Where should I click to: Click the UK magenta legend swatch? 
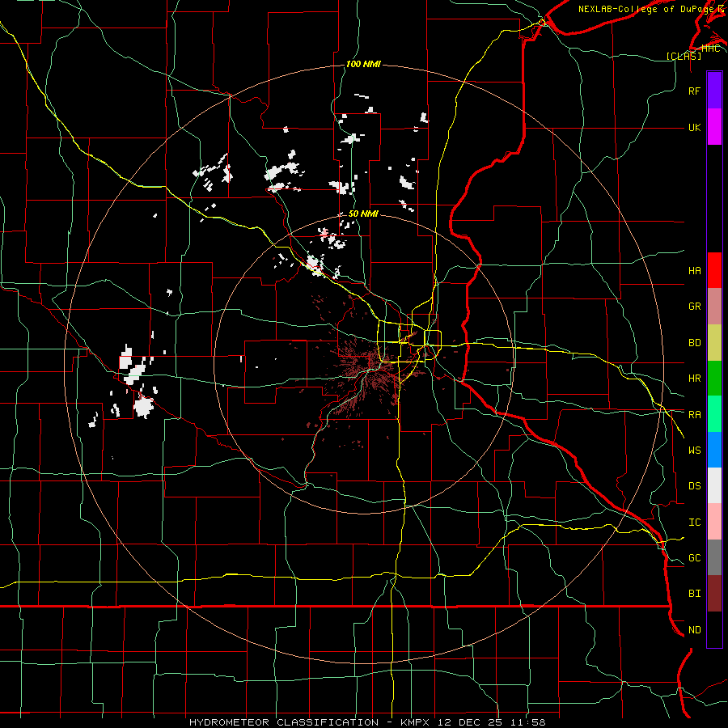[x=714, y=127]
